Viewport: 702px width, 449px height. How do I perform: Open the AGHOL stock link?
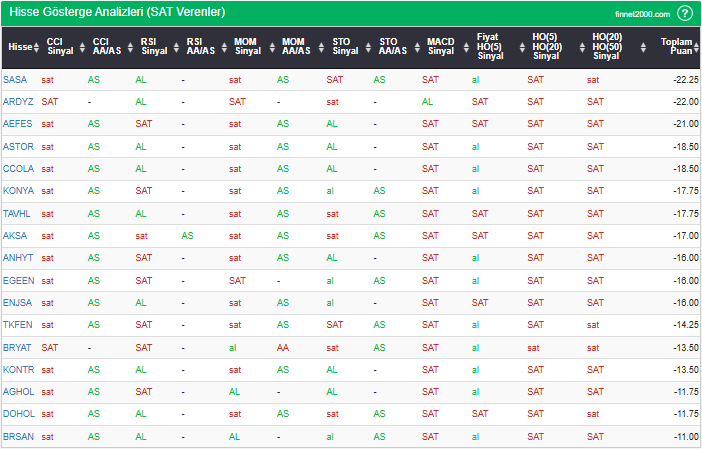[18, 392]
